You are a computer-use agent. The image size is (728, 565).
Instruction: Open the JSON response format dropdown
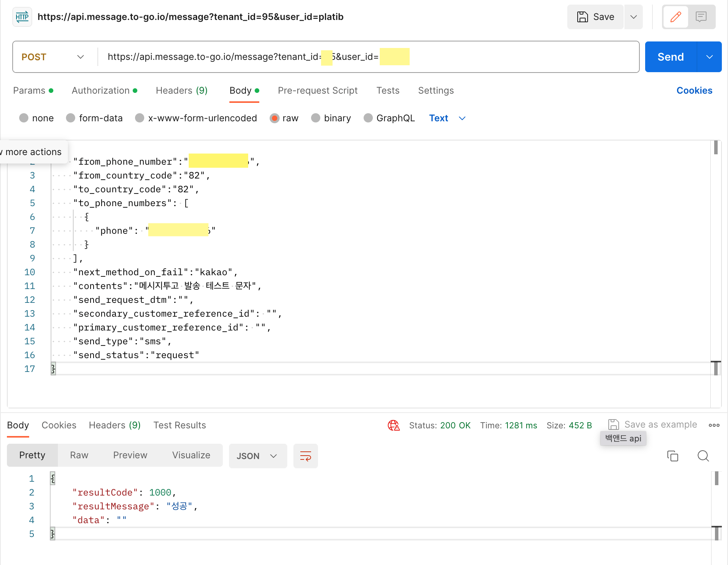click(x=258, y=456)
